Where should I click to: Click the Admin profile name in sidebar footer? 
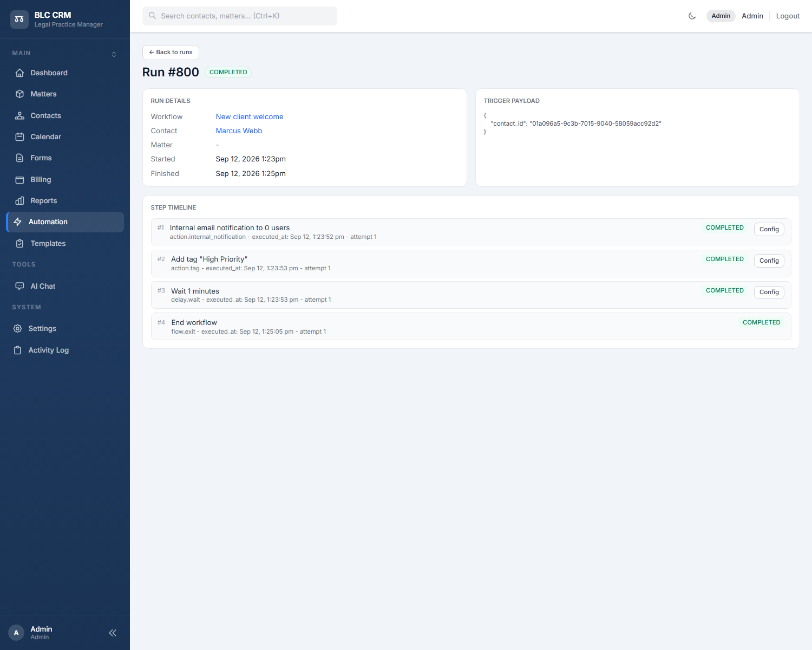[x=41, y=629]
